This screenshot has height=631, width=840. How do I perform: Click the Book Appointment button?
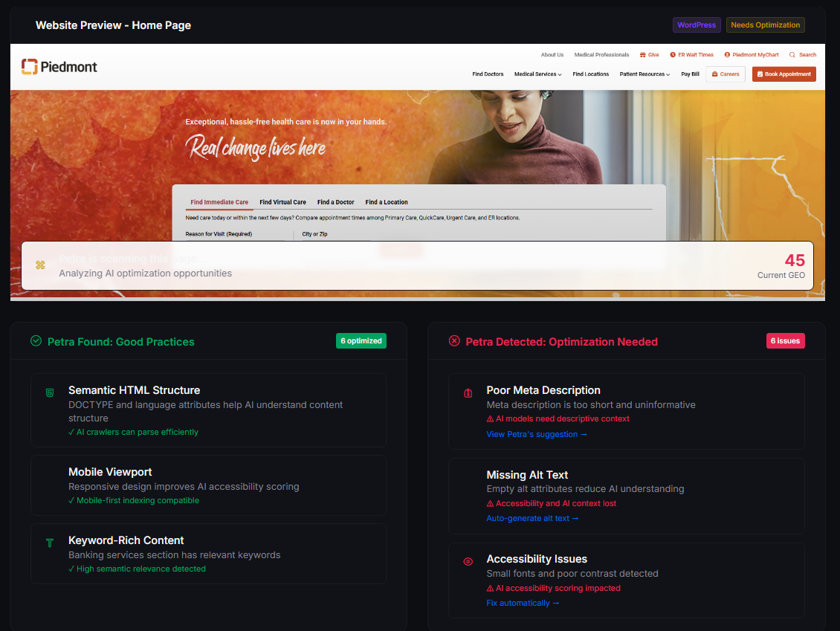pyautogui.click(x=784, y=74)
